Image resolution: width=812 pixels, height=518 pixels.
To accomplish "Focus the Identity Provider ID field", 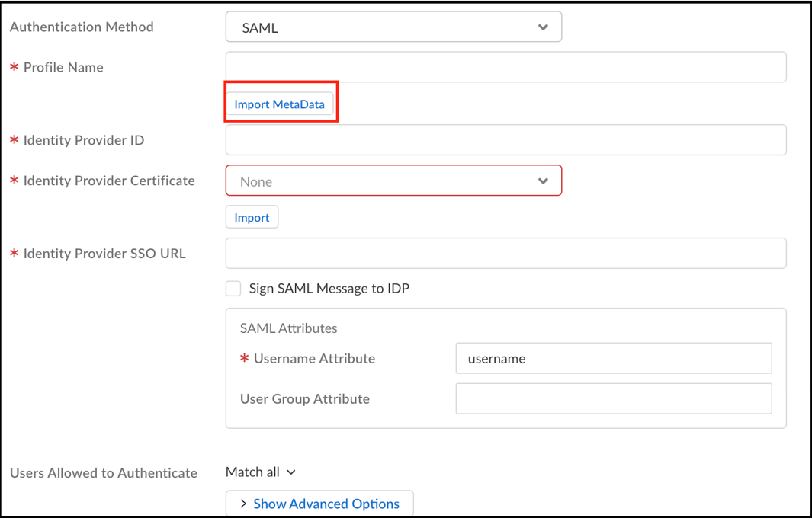I will pos(505,140).
